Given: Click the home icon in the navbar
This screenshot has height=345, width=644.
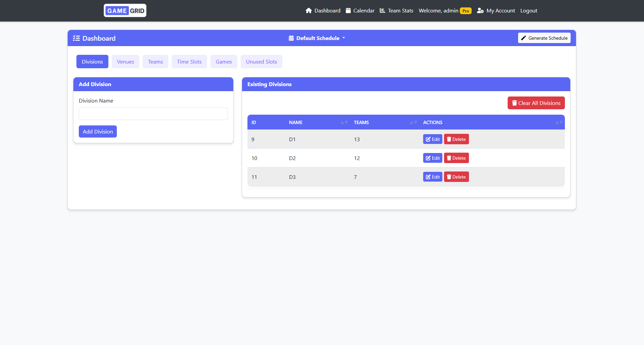Looking at the screenshot, I should tap(308, 10).
